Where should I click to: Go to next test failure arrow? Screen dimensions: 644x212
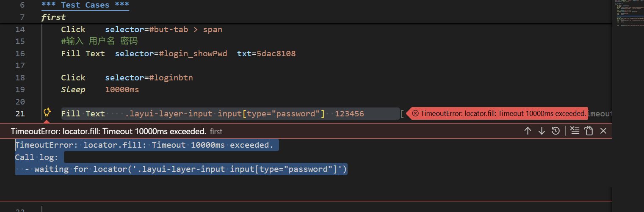(542, 131)
